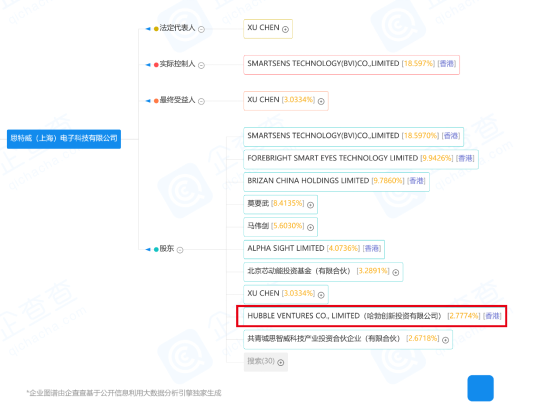
Task: Collapse the 法定代表人 branch
Action: coord(201,29)
